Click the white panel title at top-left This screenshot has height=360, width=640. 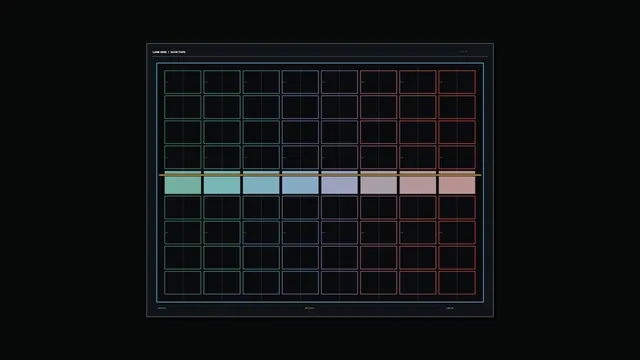click(x=169, y=52)
